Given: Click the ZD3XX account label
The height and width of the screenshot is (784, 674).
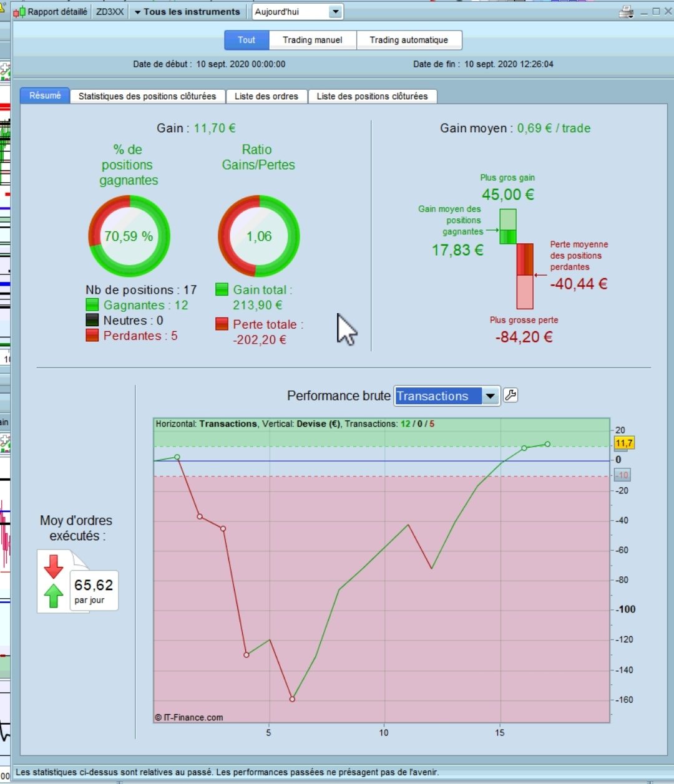Looking at the screenshot, I should (110, 12).
